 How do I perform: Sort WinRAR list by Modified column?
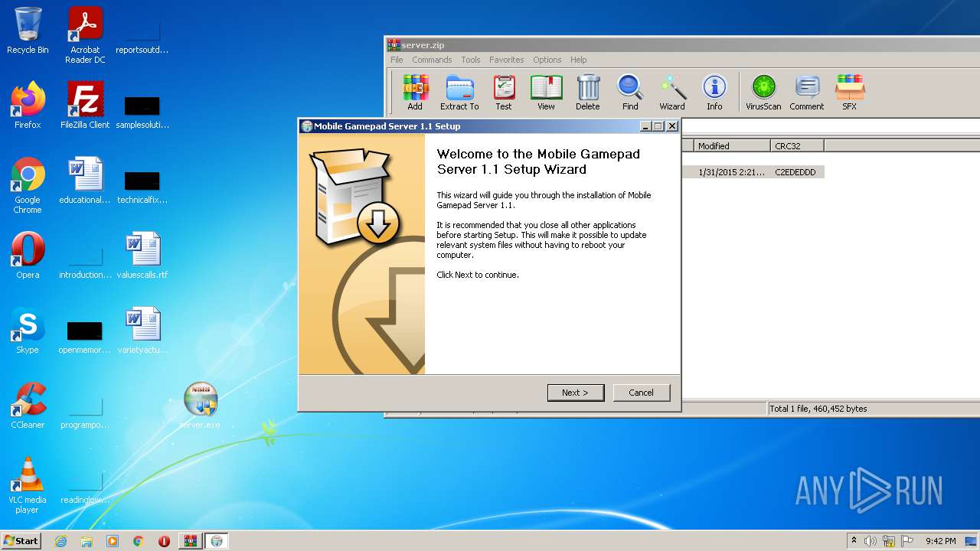pyautogui.click(x=732, y=145)
